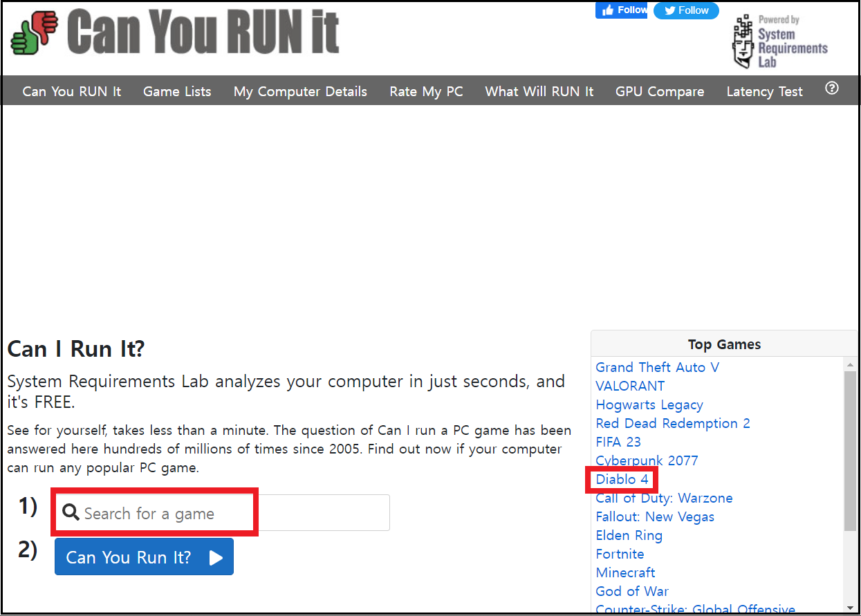
Task: Click the blue Can You Run It? button
Action: tap(144, 557)
